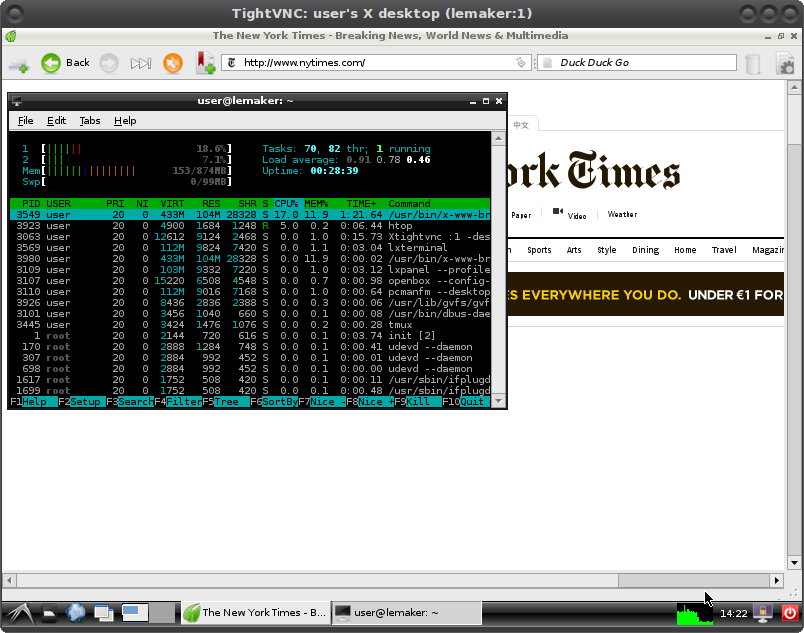The image size is (804, 633).
Task: Click browser horizontal scrollbar left arrow
Action: (9, 580)
